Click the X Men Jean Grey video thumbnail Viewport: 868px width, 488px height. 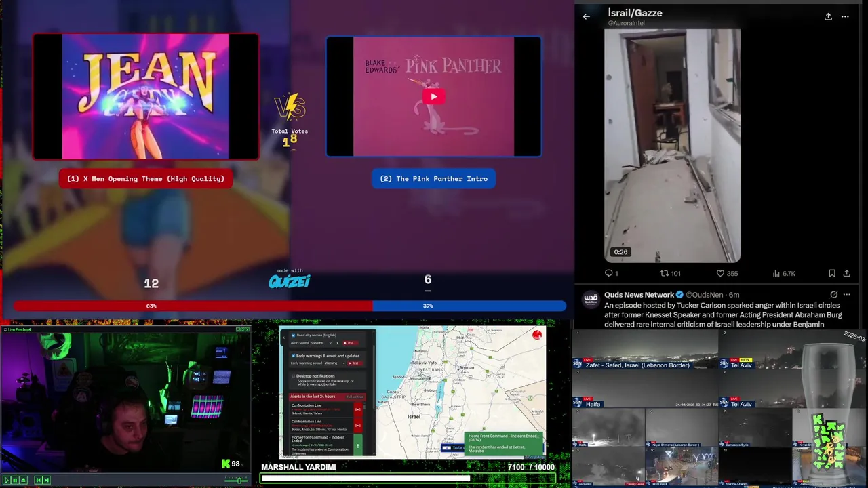(146, 96)
